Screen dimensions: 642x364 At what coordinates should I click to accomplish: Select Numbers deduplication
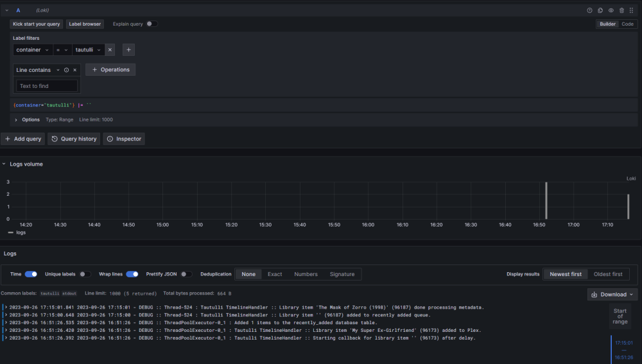(x=306, y=274)
